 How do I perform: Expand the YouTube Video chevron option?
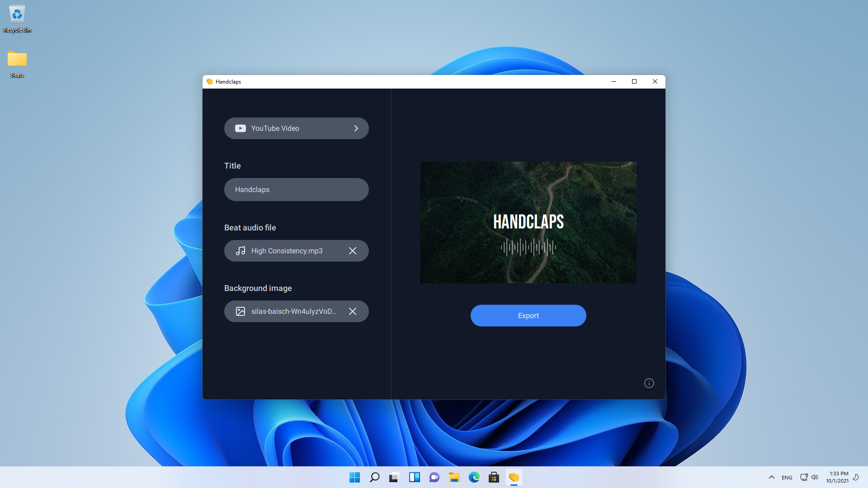pos(356,128)
